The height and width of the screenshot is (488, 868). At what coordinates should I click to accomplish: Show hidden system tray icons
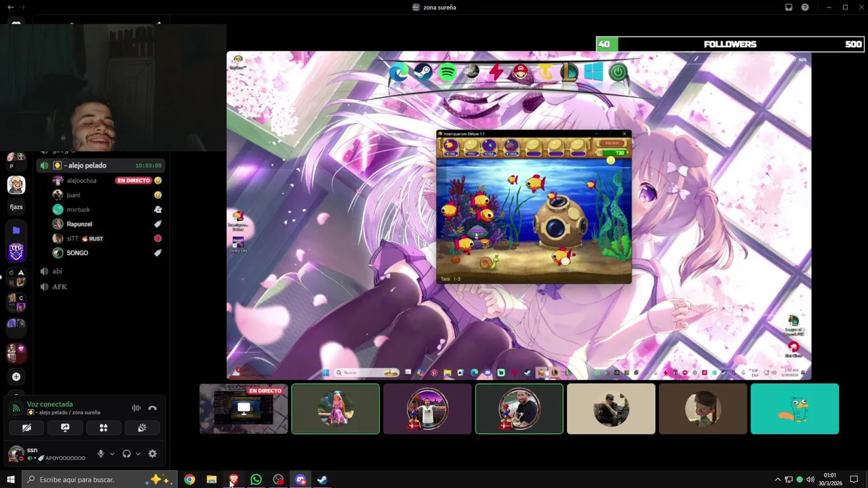click(778, 480)
